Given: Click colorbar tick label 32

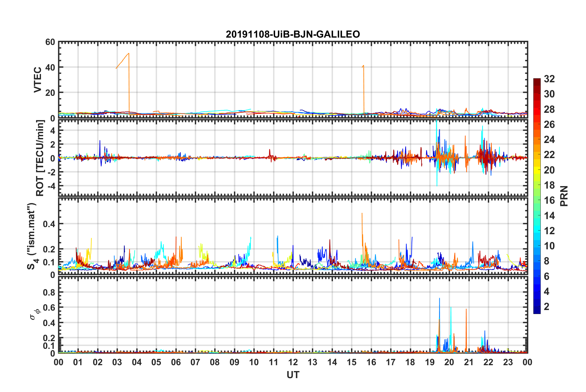Looking at the screenshot, I should [x=549, y=79].
